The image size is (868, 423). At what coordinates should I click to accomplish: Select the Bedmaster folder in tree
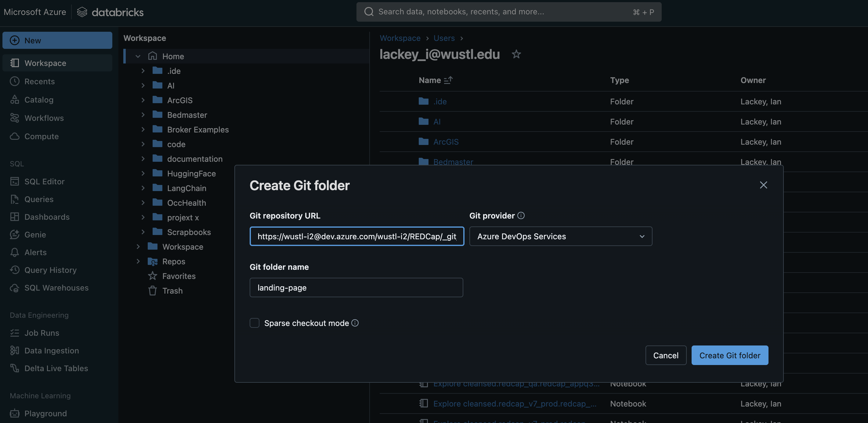(x=187, y=115)
